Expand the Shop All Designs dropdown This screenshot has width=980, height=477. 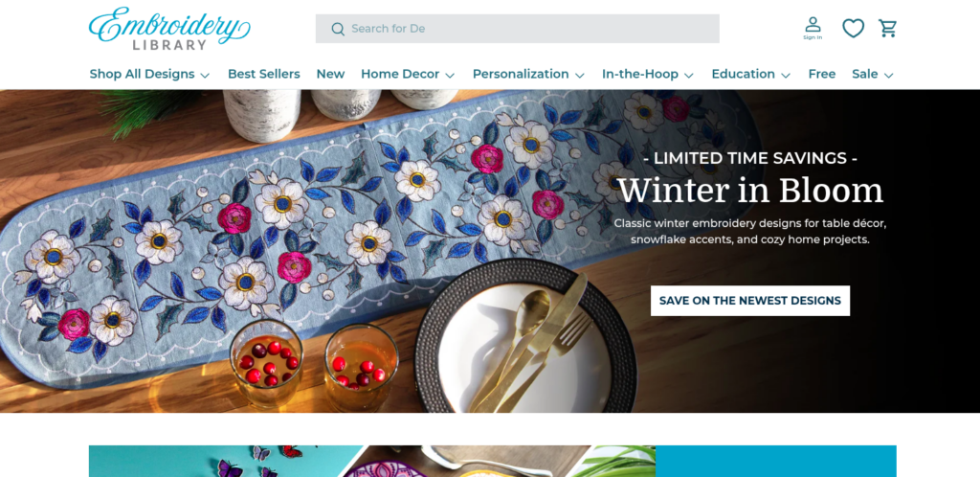149,74
